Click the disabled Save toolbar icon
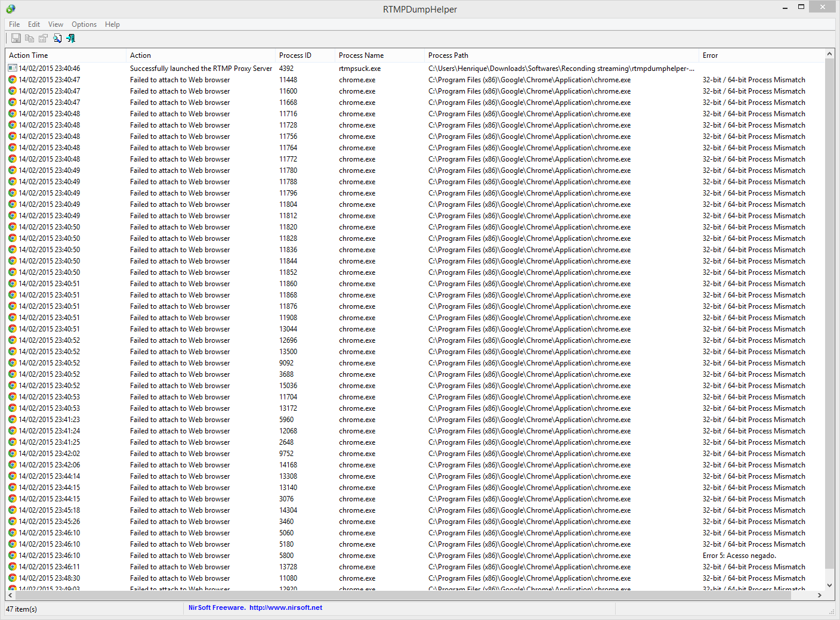 (16, 38)
